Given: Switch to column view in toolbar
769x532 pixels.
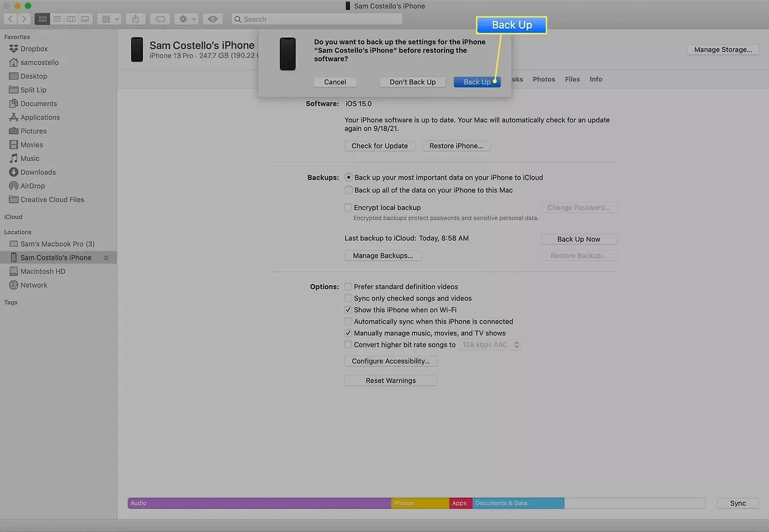Looking at the screenshot, I should pos(71,19).
